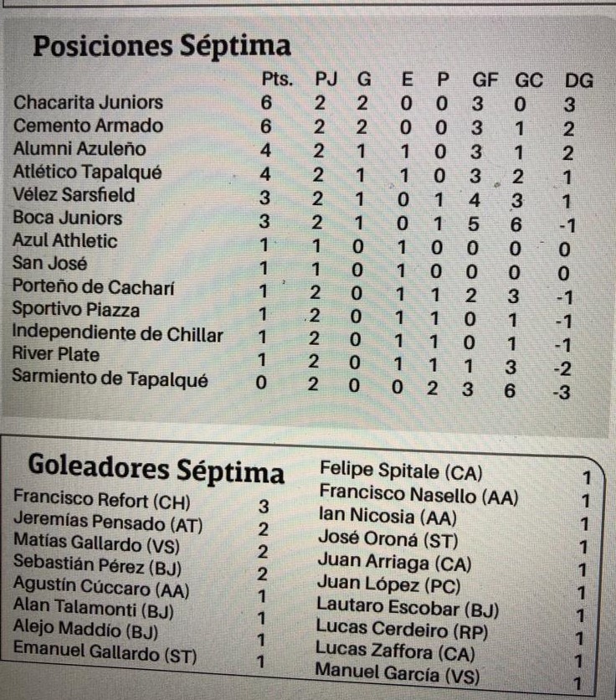
Task: Select Independiente de Chillar team name
Action: click(117, 333)
